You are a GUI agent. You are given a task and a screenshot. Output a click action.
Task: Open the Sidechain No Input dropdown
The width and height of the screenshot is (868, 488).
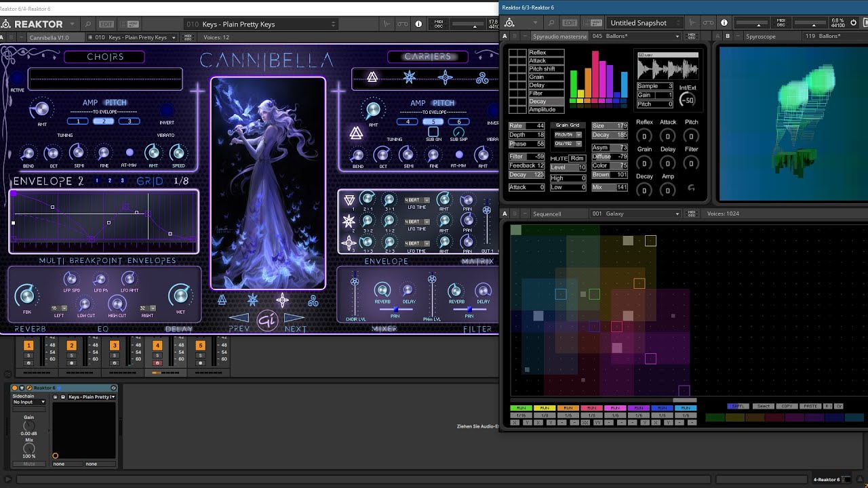click(x=29, y=402)
